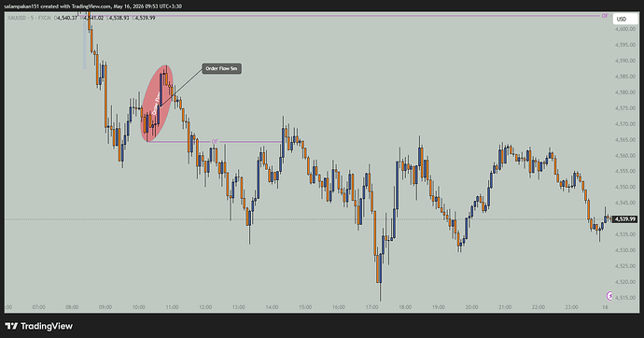Select the Order Flow 5m callout label
Image resolution: width=644 pixels, height=338 pixels.
[222, 68]
